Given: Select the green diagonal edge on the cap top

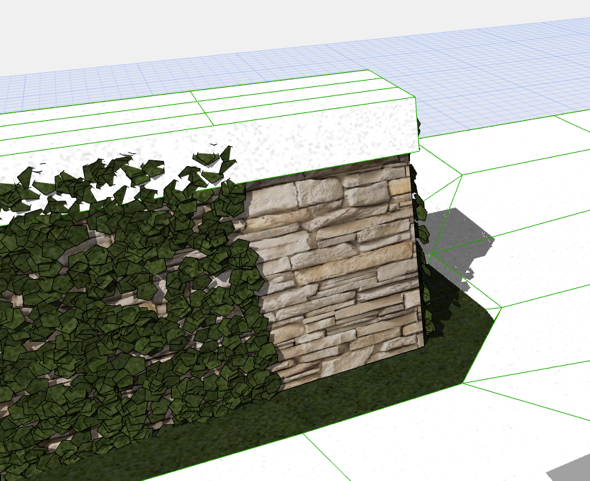Looking at the screenshot, I should click(202, 108).
